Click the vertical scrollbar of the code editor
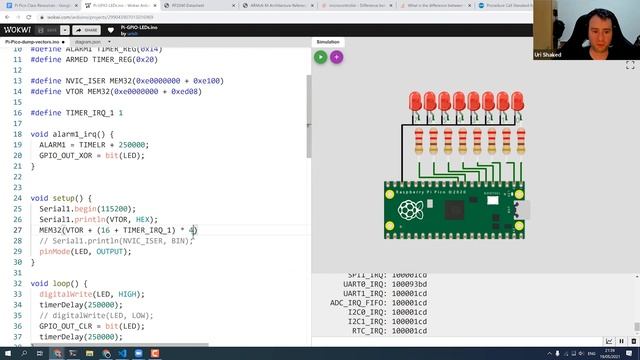The image size is (640, 360). pyautogui.click(x=309, y=116)
